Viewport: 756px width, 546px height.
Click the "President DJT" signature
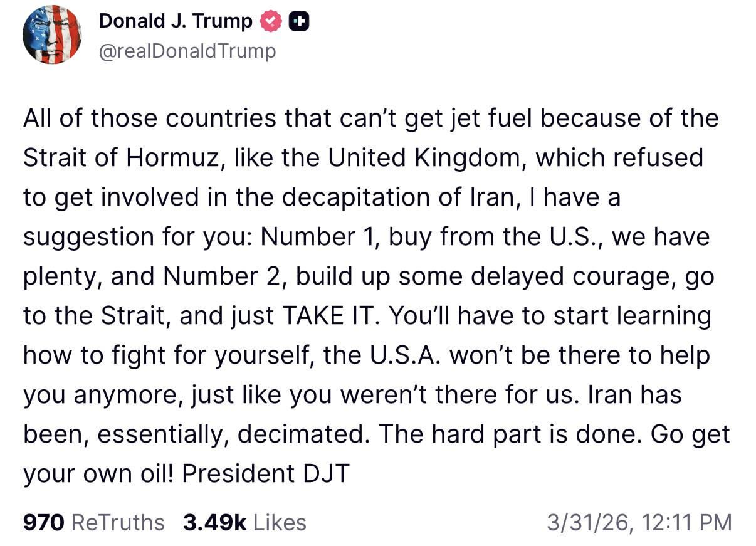(x=265, y=474)
